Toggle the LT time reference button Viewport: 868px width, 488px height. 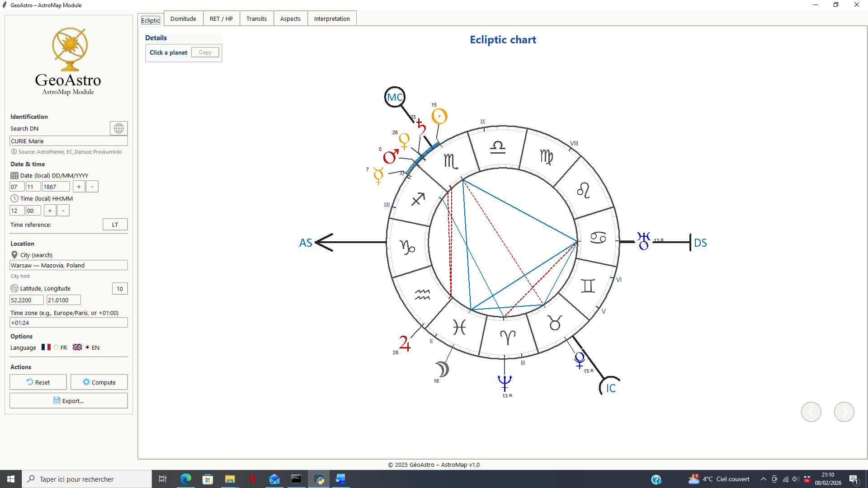[115, 225]
